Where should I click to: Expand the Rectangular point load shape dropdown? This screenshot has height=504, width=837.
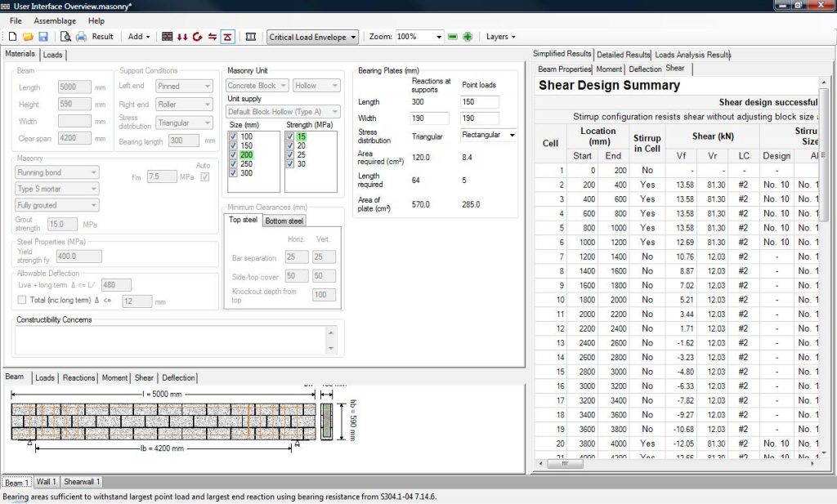click(x=488, y=134)
